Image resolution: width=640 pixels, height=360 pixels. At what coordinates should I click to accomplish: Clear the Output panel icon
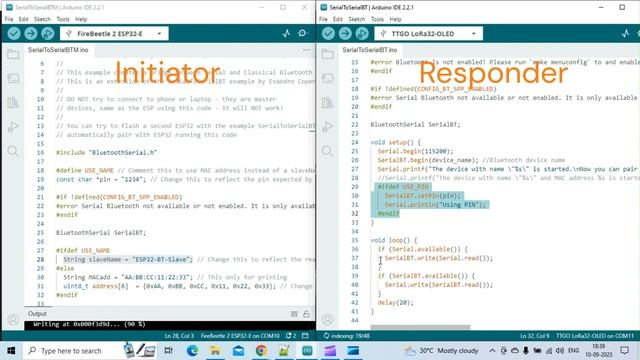point(294,314)
